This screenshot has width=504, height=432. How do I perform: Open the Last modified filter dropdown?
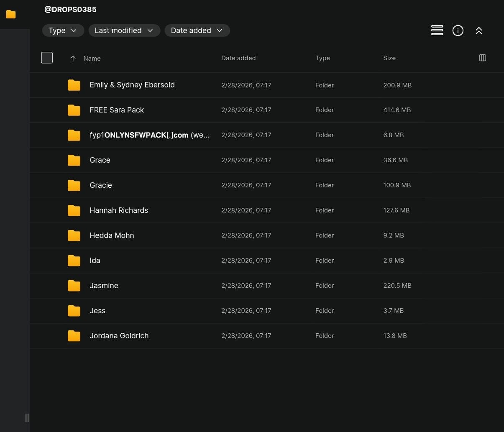tap(124, 31)
